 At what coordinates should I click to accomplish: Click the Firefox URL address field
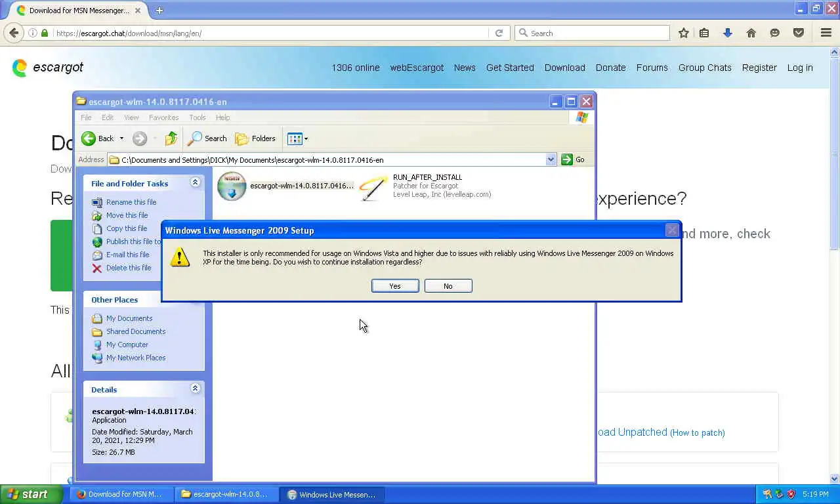(270, 33)
